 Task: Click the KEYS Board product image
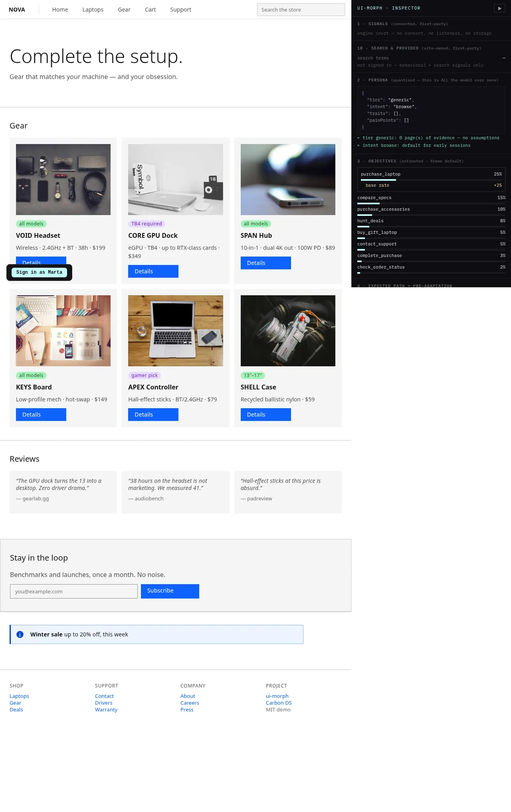pyautogui.click(x=63, y=331)
